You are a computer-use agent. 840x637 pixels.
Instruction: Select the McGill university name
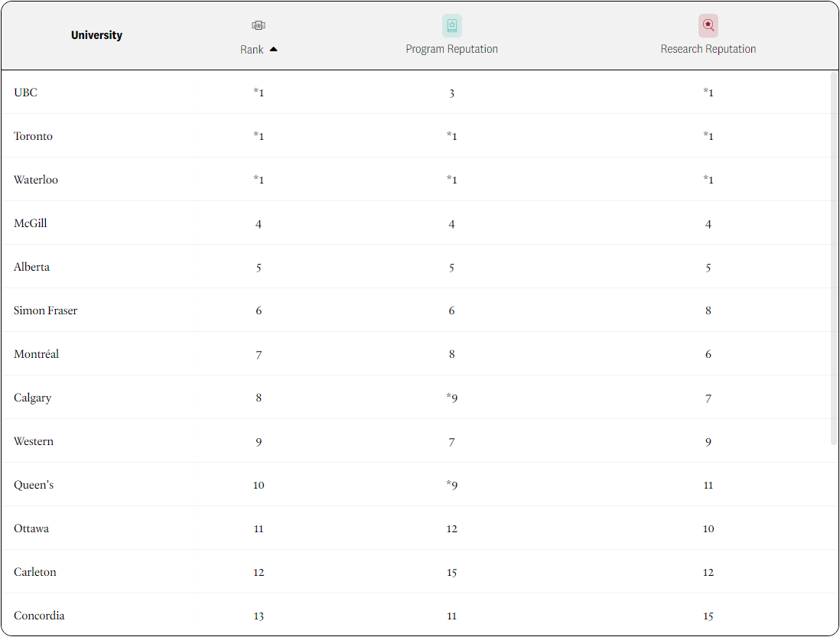point(31,223)
